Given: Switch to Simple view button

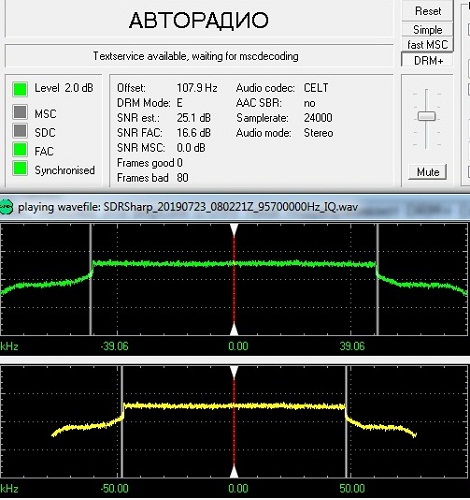Looking at the screenshot, I should (428, 30).
